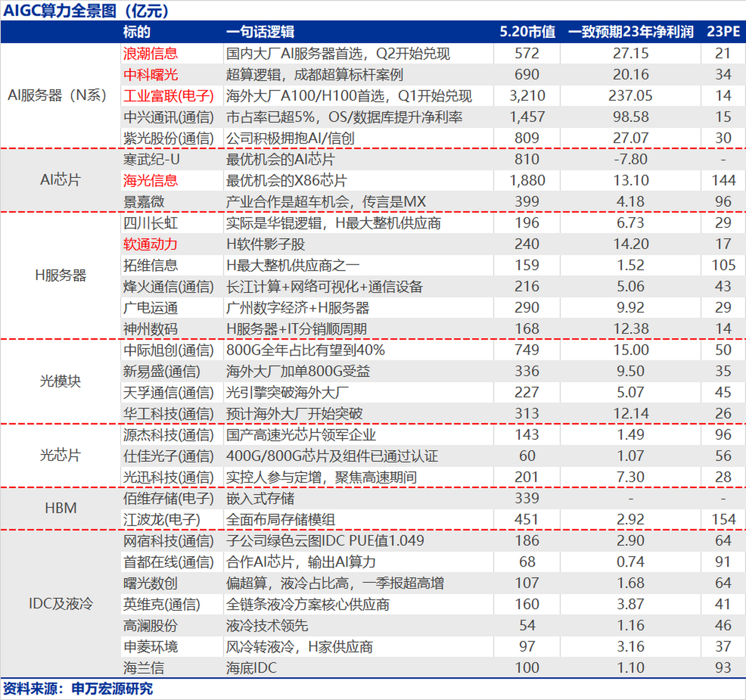
Task: Select 仕佳光子(通信) stock name
Action: (168, 456)
